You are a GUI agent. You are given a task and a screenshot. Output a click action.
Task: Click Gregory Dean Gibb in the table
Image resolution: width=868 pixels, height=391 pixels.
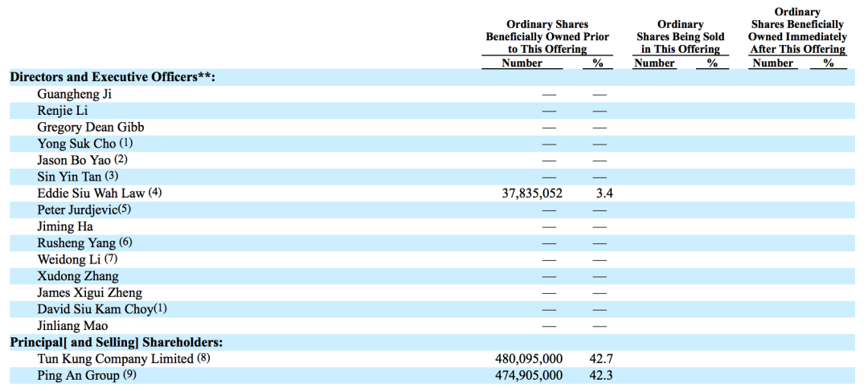91,127
